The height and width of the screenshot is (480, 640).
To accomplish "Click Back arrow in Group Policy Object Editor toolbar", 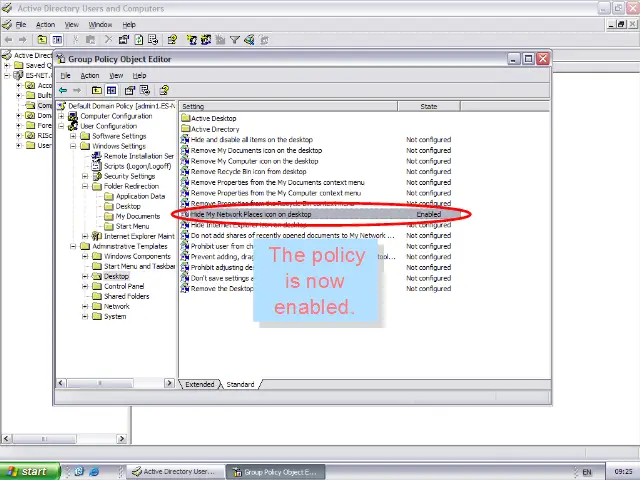I will point(63,90).
